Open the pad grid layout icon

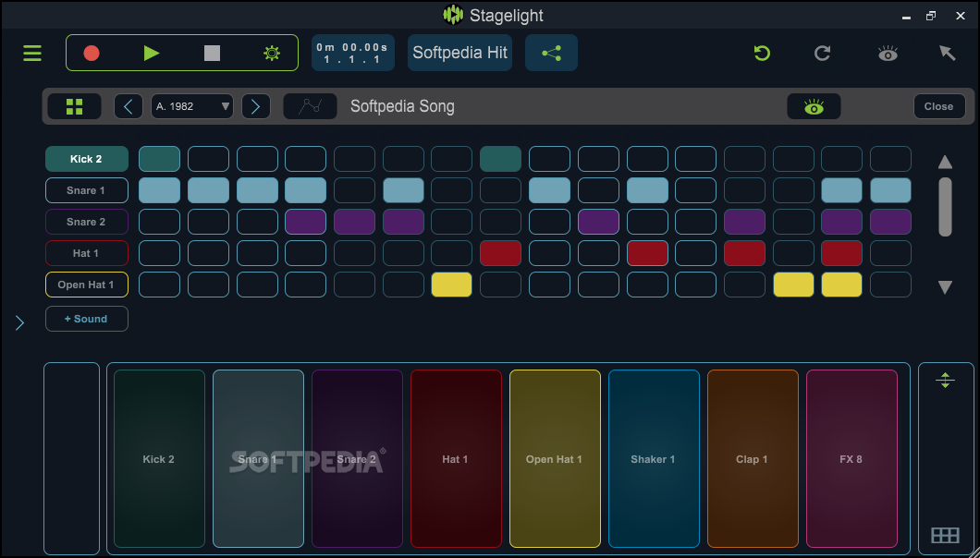pos(945,536)
